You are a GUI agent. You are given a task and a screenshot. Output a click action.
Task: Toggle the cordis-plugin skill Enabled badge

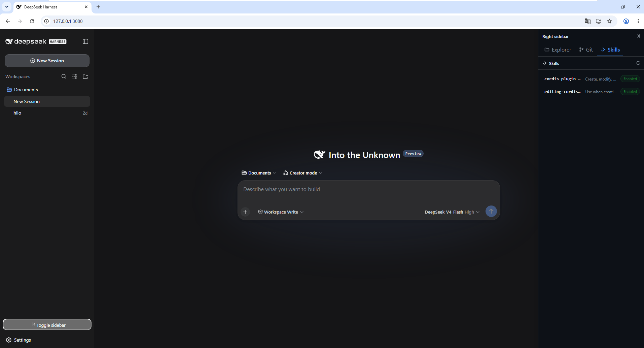pyautogui.click(x=630, y=79)
